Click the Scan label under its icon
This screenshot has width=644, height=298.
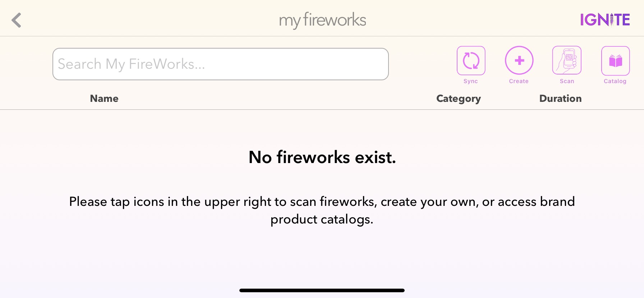coord(567,81)
